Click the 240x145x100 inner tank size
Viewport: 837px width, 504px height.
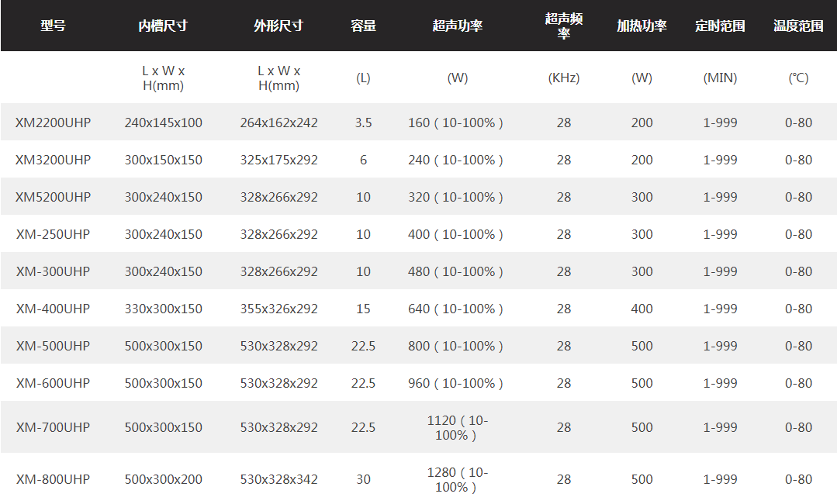tap(164, 123)
